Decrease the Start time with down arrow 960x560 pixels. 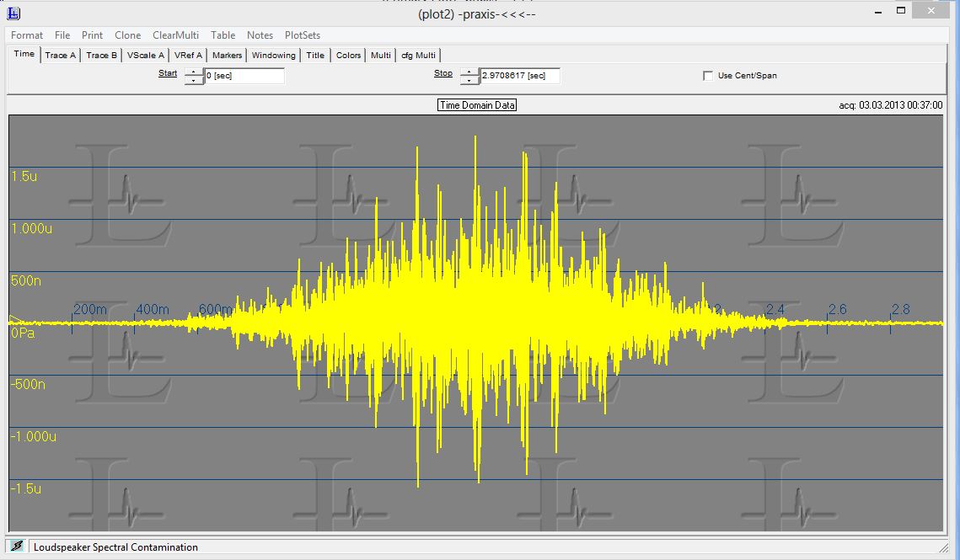click(x=194, y=80)
